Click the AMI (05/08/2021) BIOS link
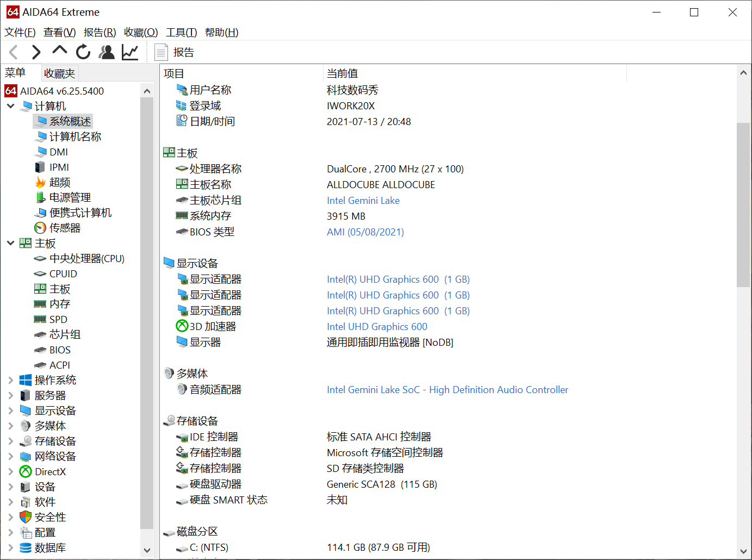 pos(365,232)
